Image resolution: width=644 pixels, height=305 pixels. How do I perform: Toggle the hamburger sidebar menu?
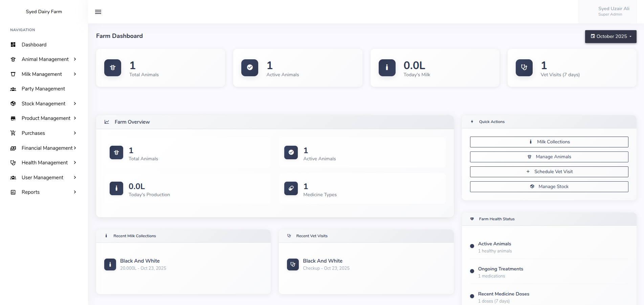(98, 12)
